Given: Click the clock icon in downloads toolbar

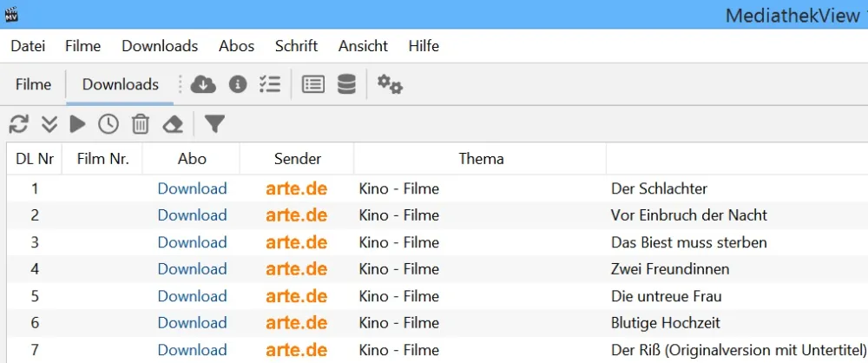Looking at the screenshot, I should (x=108, y=124).
